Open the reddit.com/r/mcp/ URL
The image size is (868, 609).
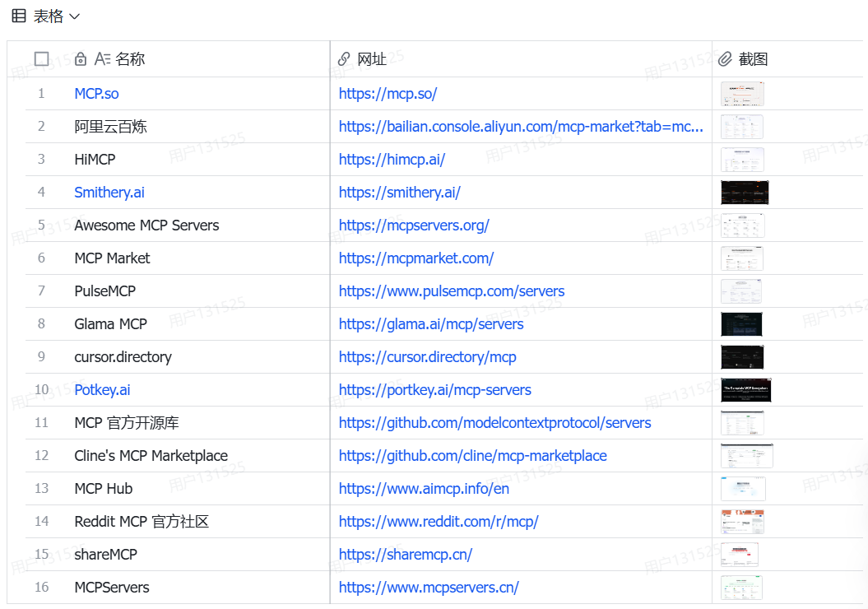coord(439,522)
